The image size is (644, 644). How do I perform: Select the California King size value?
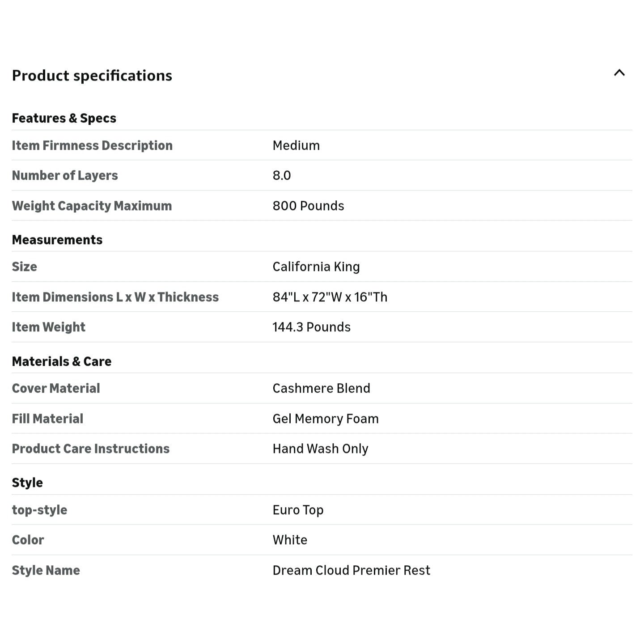point(316,267)
